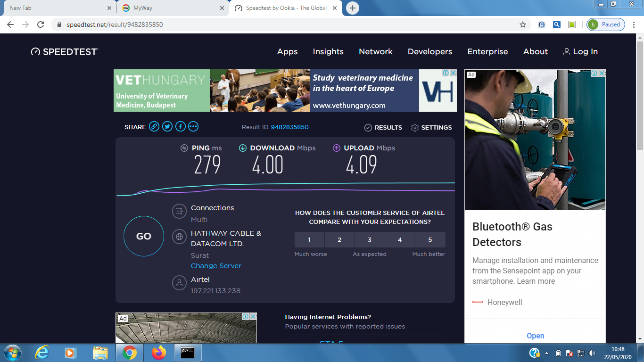Click the Change Server link
644x362 pixels.
(216, 266)
